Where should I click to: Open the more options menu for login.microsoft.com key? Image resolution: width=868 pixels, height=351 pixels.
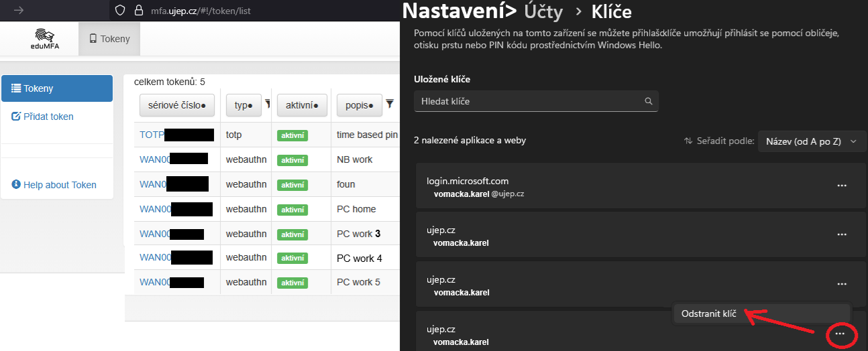841,186
